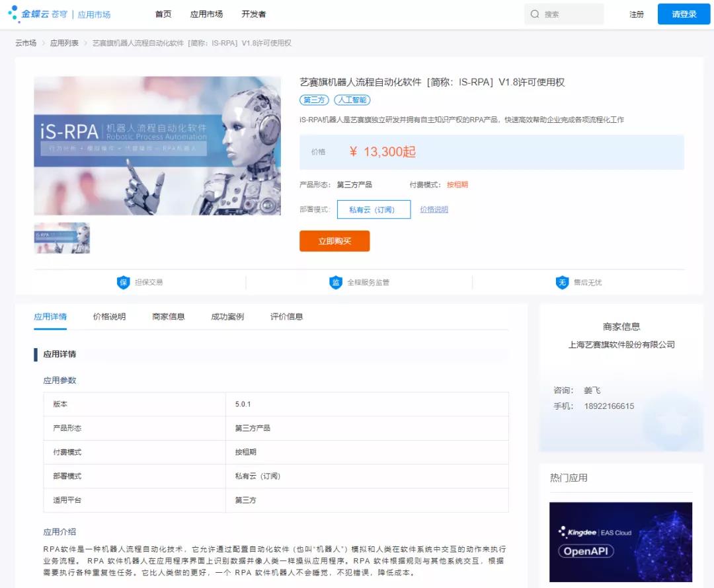Click the 应用列表 breadcrumb link
Viewport: 714px width, 588px height.
click(x=64, y=43)
